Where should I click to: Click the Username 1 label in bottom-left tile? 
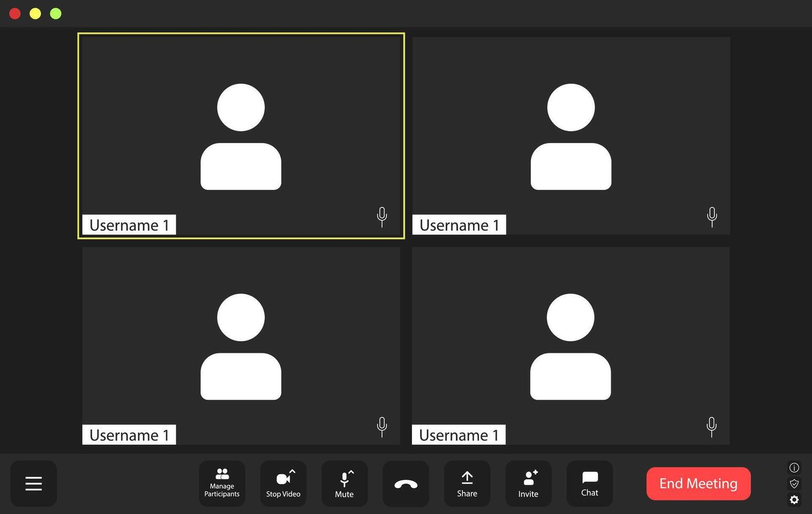pos(129,435)
